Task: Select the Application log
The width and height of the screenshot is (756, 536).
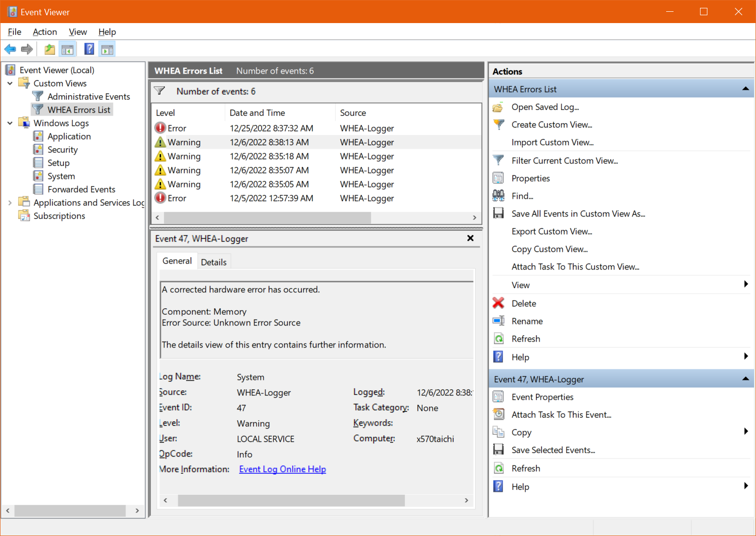Action: (69, 136)
